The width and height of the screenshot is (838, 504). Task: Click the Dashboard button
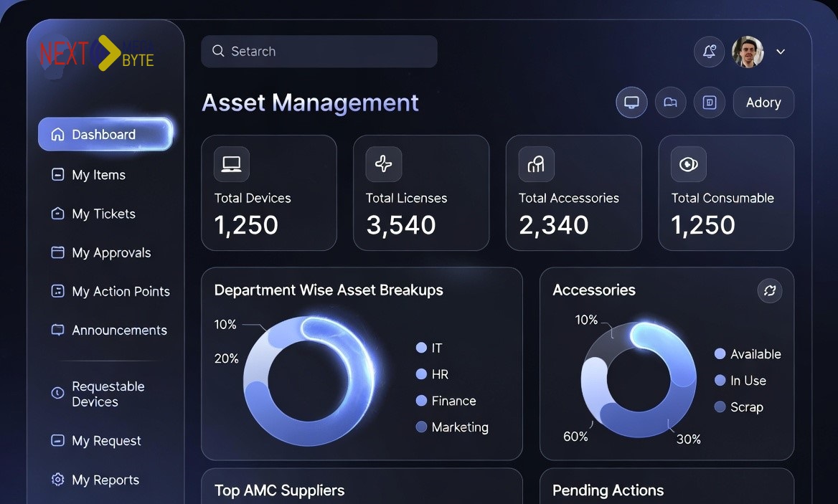[105, 134]
